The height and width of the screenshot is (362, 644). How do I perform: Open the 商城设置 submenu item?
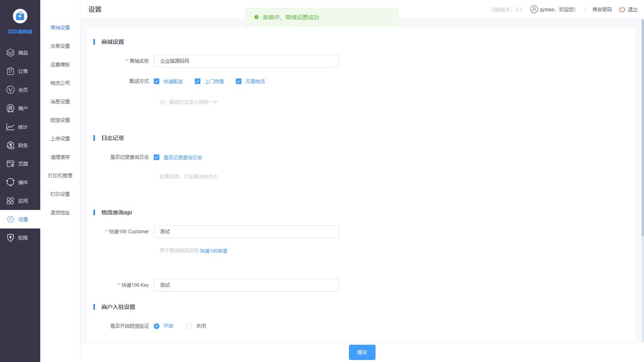point(60,28)
